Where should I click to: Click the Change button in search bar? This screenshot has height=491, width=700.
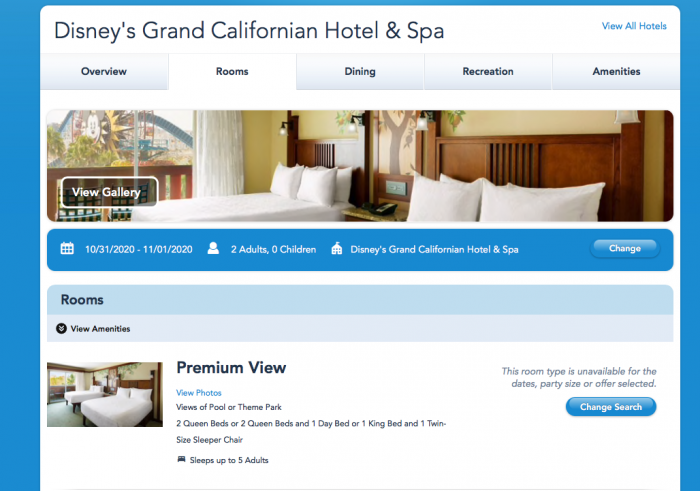click(625, 248)
